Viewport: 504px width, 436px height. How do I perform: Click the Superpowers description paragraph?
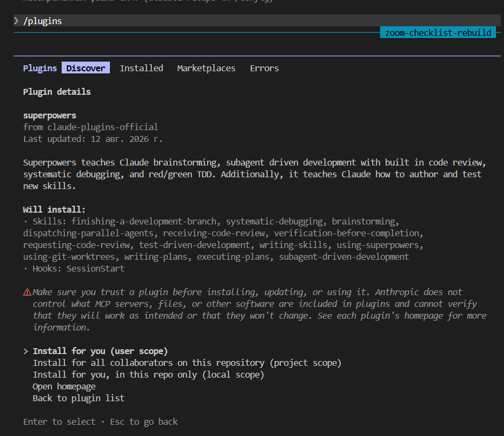click(x=254, y=174)
